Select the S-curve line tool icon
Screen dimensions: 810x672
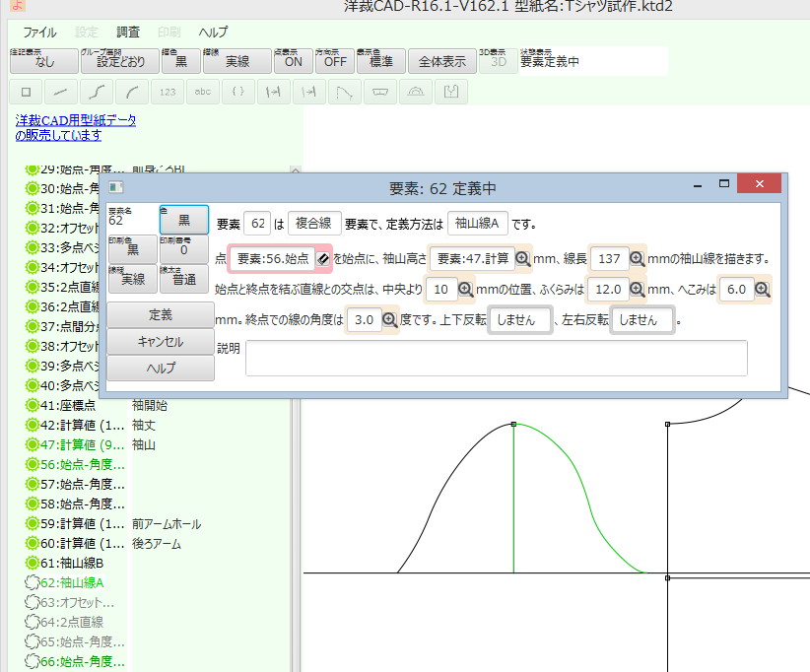coord(97,92)
